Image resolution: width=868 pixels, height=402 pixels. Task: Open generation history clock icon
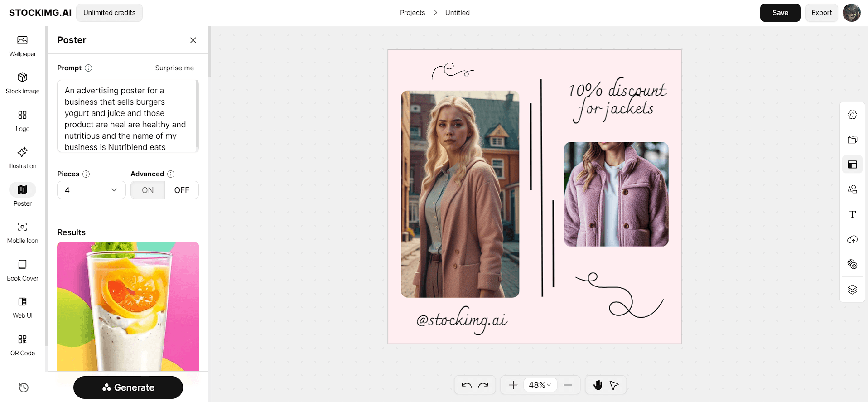tap(24, 387)
